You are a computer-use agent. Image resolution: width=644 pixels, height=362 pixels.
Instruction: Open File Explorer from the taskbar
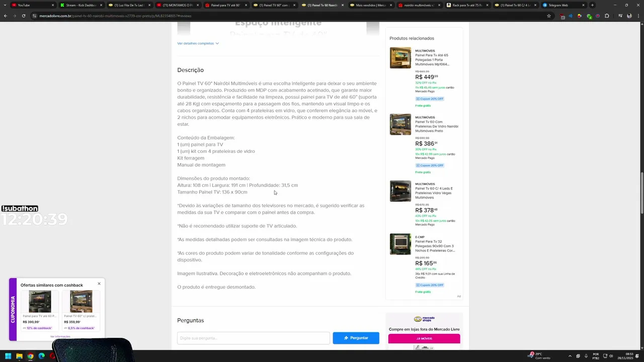coord(19,356)
